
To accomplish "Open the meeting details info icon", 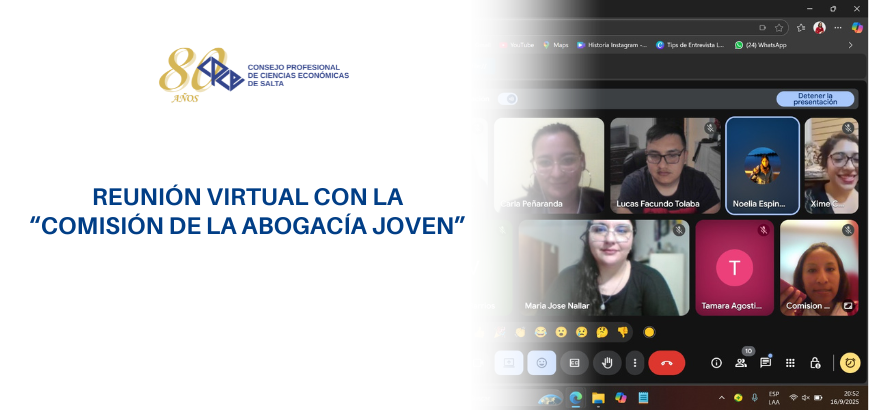I will (x=716, y=363).
